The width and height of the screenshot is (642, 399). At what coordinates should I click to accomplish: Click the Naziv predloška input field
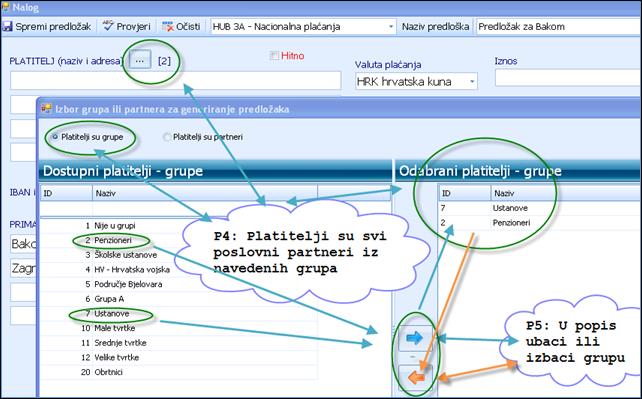tap(559, 27)
